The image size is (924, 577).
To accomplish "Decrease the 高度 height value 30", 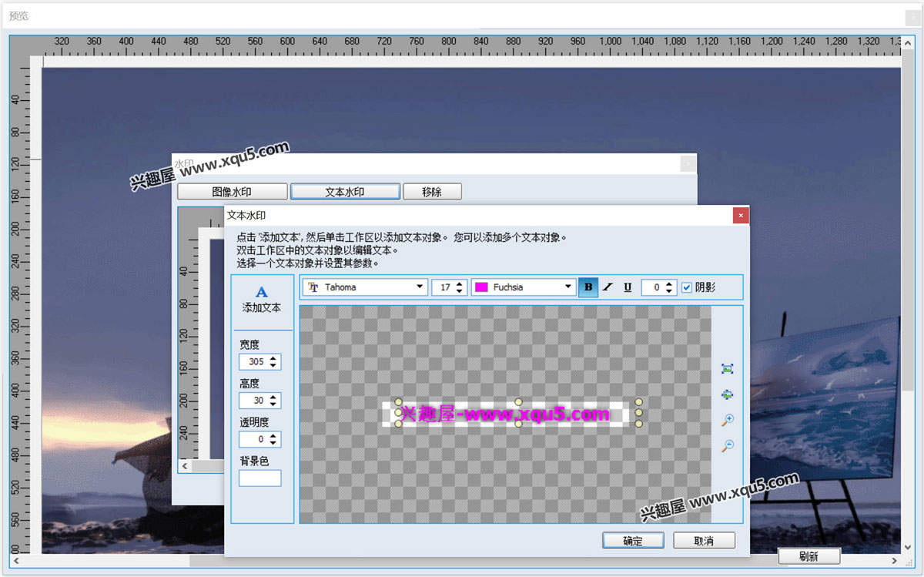I will point(274,404).
